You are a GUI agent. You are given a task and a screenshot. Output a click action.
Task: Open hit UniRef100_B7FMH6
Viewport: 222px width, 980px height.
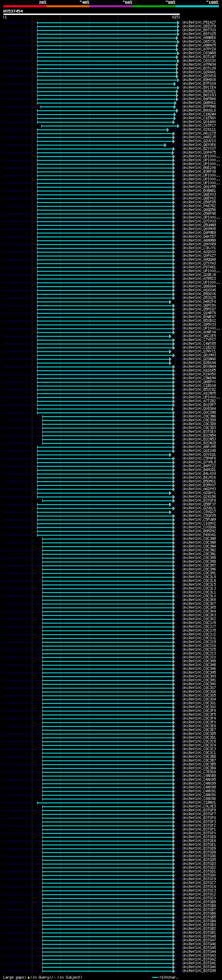tap(199, 107)
